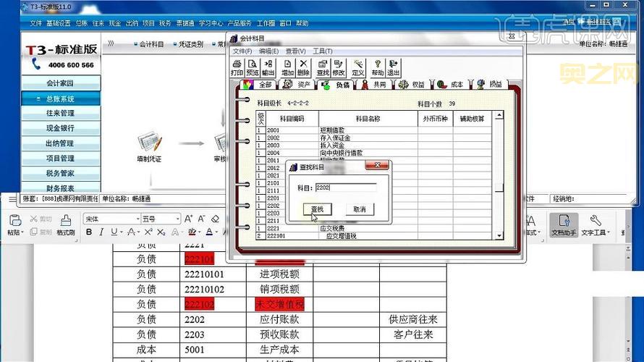Click the 删除 delete toolbar icon
This screenshot has width=644, height=362.
303,67
